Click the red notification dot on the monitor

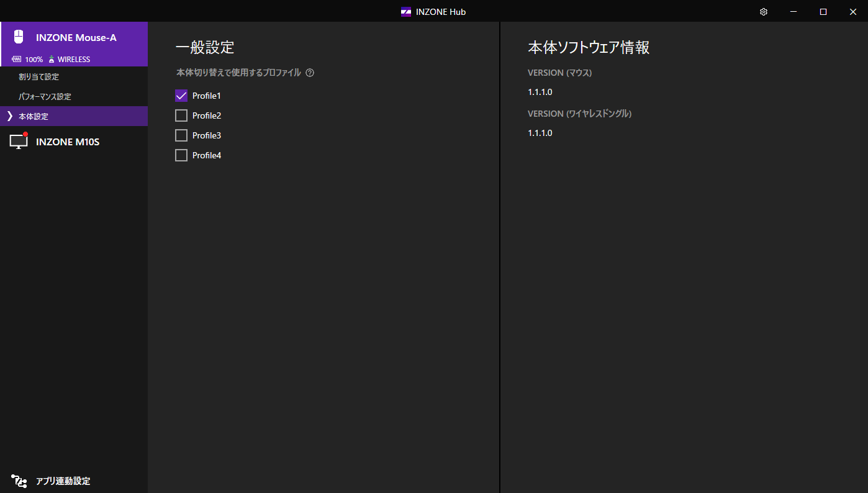pos(25,134)
